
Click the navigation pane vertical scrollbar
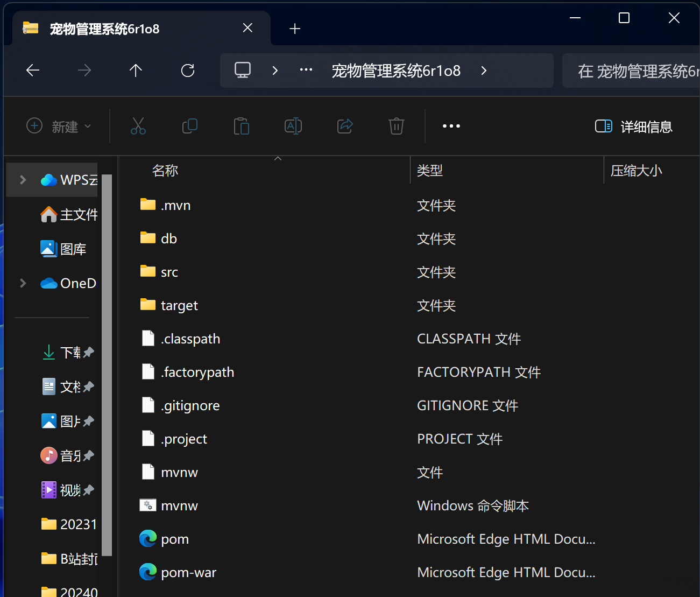click(x=107, y=364)
